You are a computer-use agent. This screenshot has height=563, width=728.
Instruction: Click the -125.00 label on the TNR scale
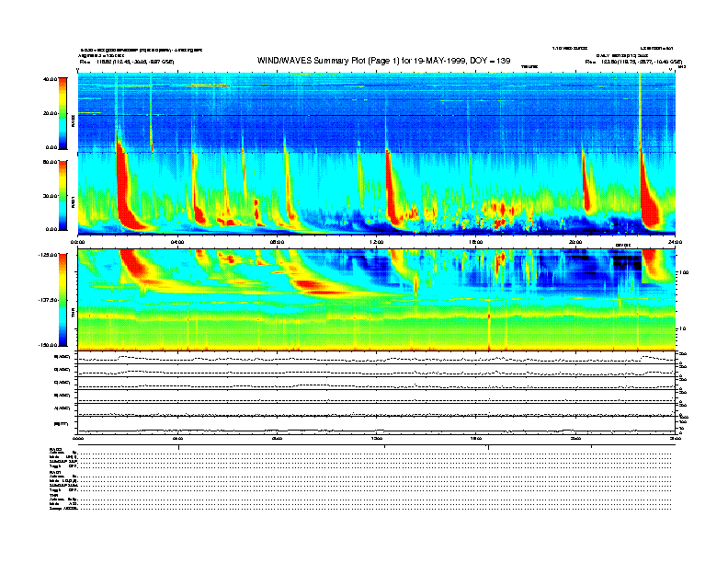(x=47, y=255)
